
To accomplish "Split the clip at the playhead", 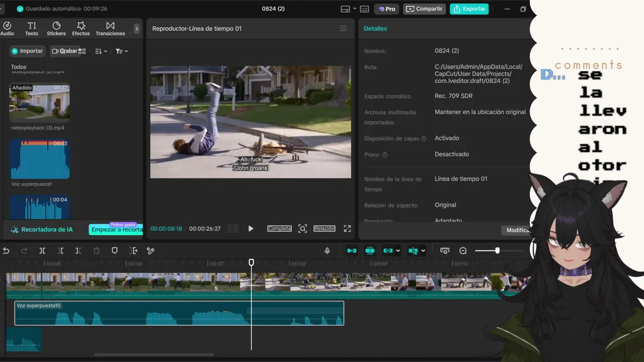I will point(42,250).
